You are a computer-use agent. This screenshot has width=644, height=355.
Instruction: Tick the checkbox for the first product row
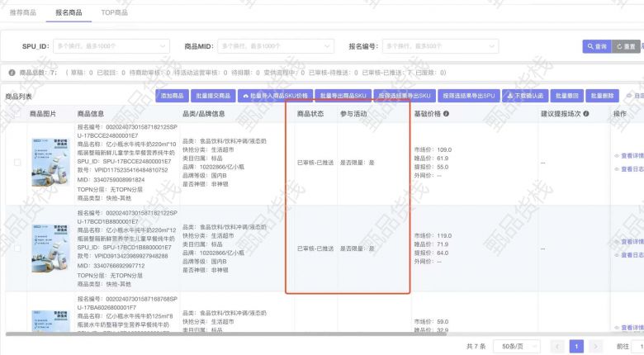tap(16, 162)
